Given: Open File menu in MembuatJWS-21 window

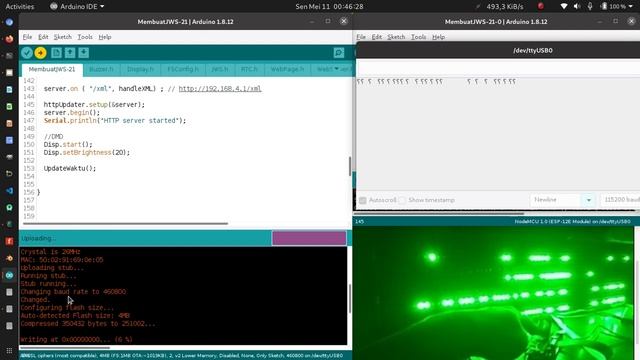Looking at the screenshot, I should click(27, 37).
